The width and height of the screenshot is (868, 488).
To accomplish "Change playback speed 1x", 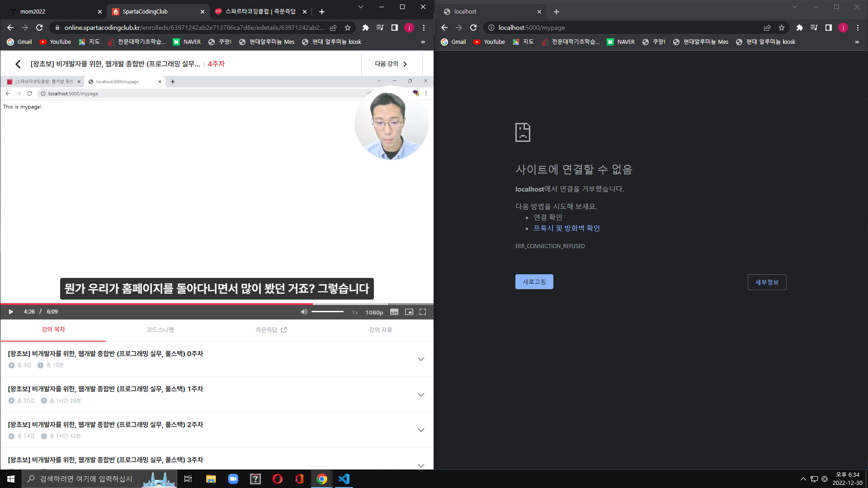I will [x=355, y=312].
